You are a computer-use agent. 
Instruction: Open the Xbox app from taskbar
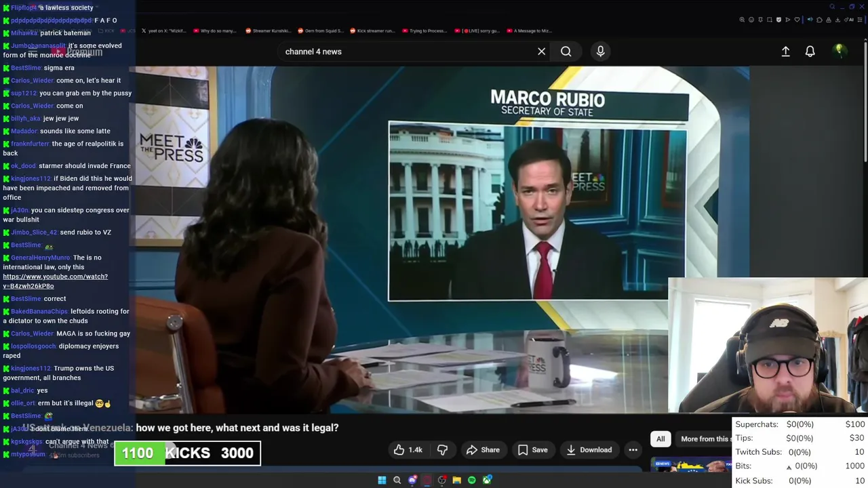(x=487, y=480)
